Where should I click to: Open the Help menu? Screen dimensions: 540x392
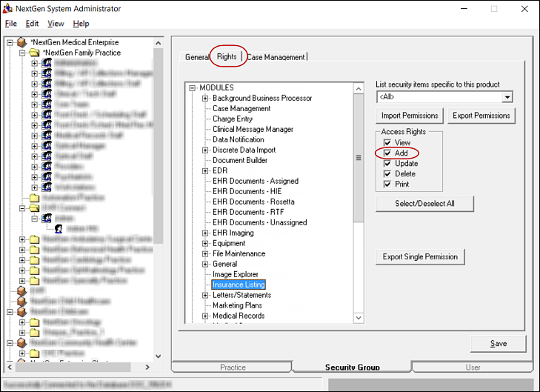(x=81, y=24)
